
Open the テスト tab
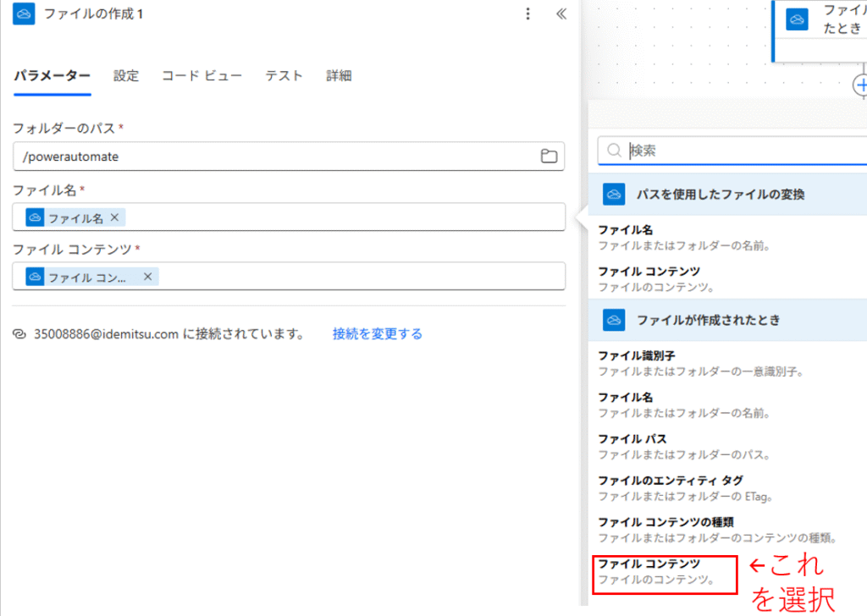click(x=284, y=76)
